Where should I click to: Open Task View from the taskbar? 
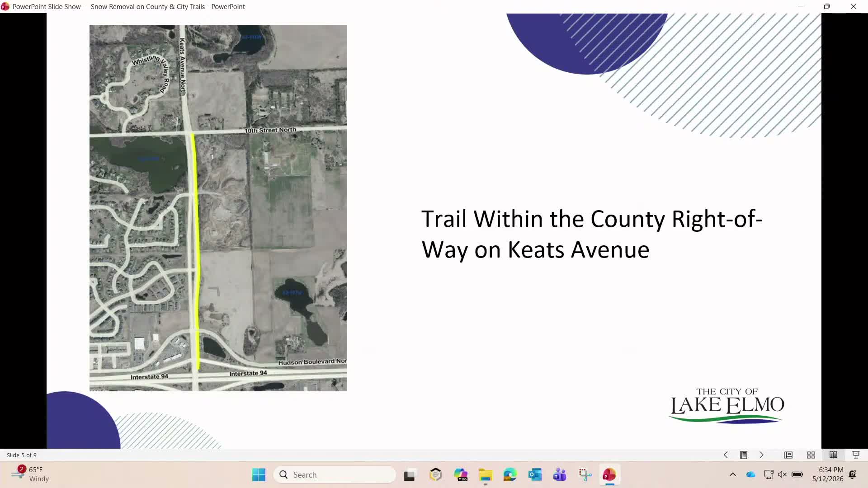point(410,475)
